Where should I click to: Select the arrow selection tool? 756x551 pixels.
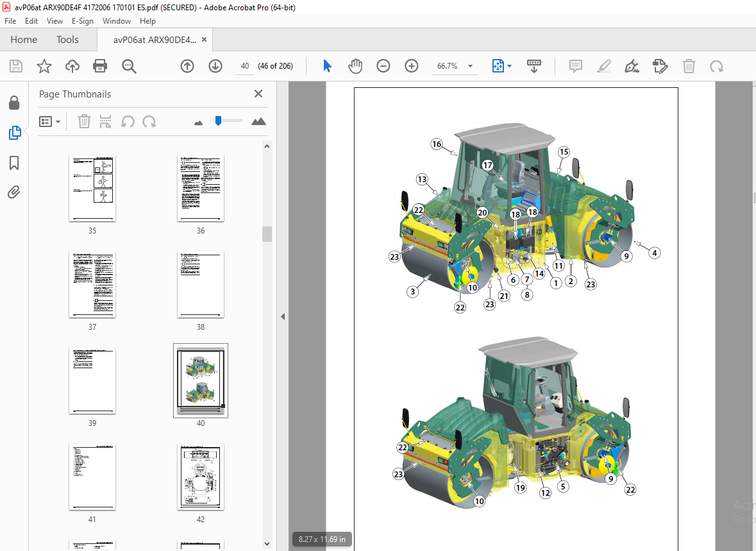(x=328, y=66)
